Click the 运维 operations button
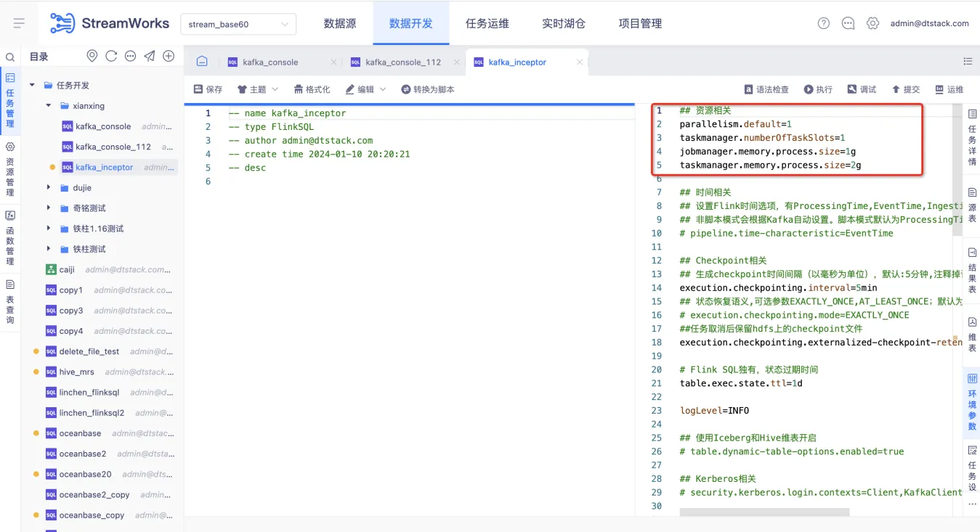Screen dimensions: 980x532 (949, 89)
